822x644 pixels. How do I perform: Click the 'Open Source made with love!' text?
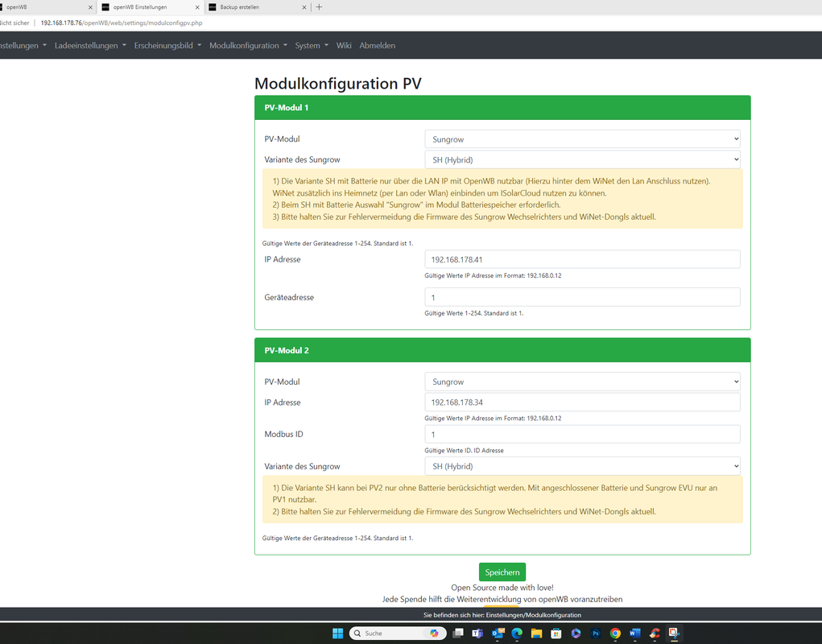[x=502, y=588]
